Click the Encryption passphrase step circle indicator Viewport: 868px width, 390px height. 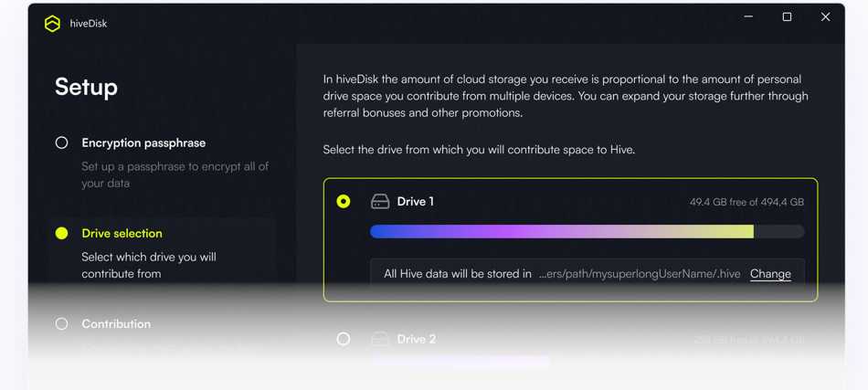[x=61, y=142]
